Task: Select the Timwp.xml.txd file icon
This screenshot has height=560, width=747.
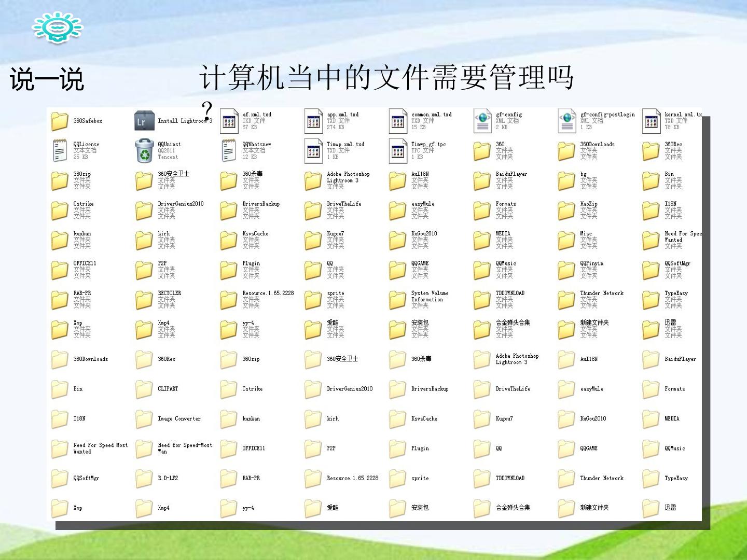Action: point(313,151)
